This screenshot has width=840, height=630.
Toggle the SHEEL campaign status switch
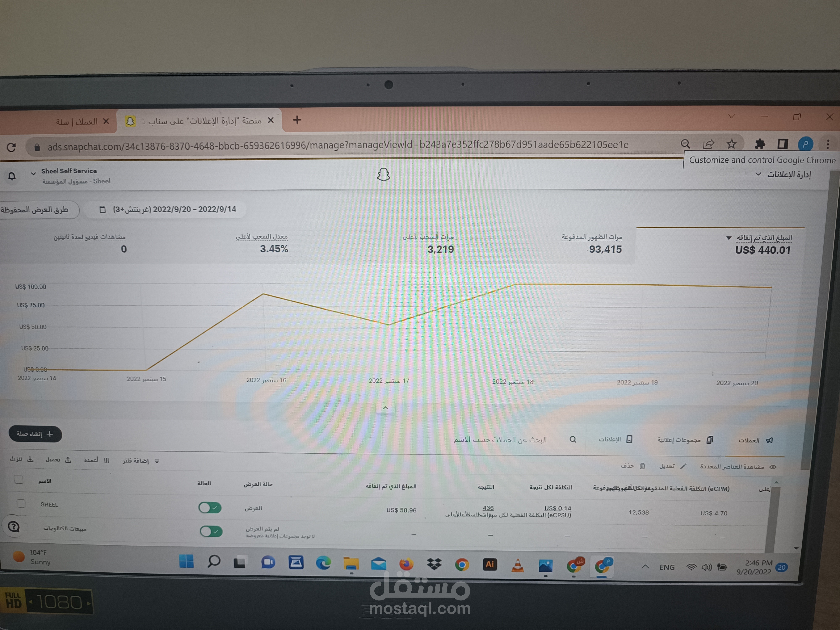point(210,507)
